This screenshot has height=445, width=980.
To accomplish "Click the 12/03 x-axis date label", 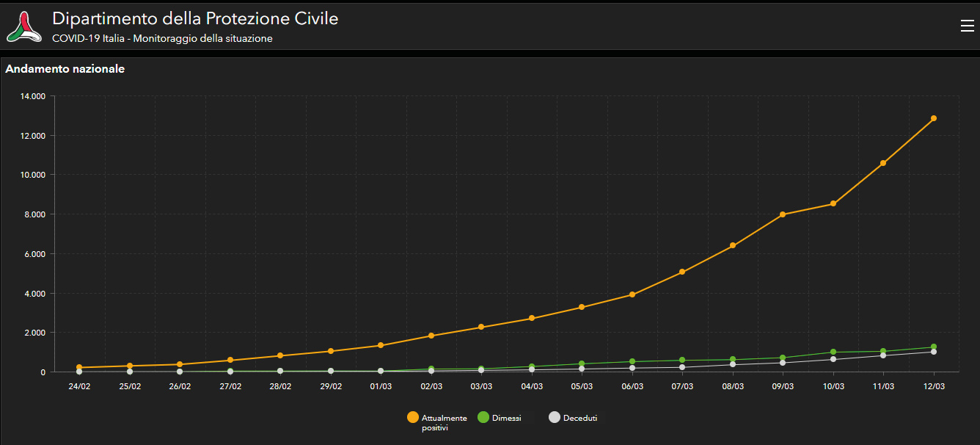I will click(x=934, y=386).
